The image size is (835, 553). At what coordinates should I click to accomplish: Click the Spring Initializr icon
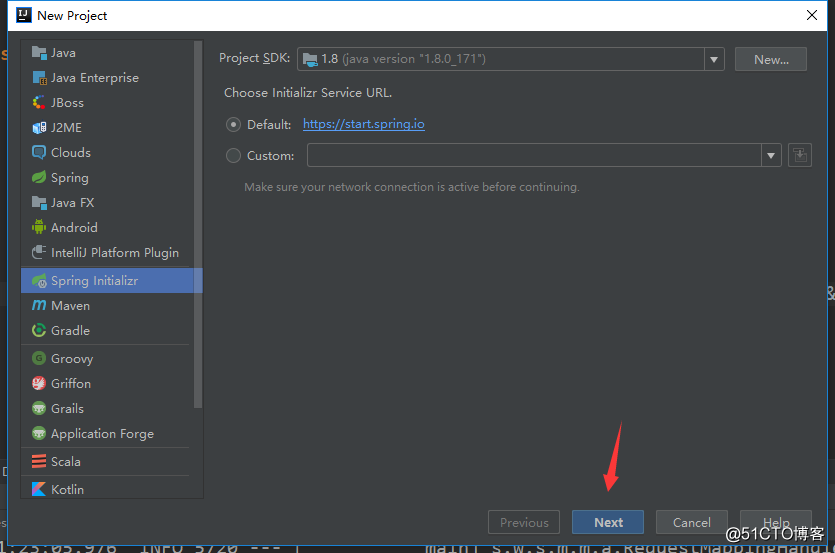click(39, 281)
